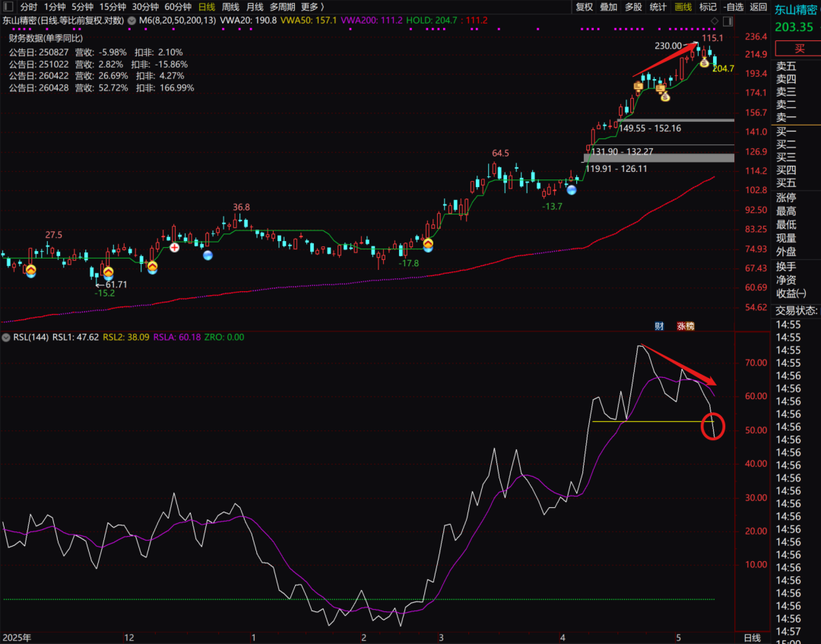821x644 pixels.
Task: Click the orange arrow signal right of -17.8
Action: pos(428,243)
